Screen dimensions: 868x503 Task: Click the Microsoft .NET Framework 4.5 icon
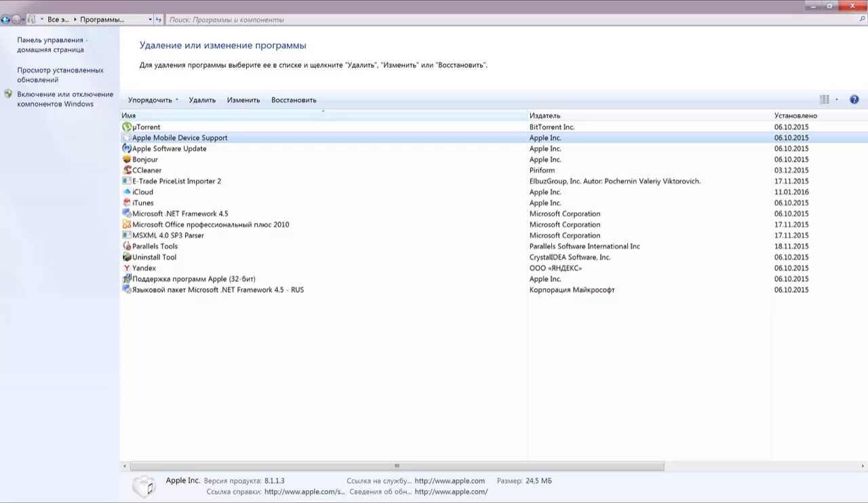(x=127, y=214)
